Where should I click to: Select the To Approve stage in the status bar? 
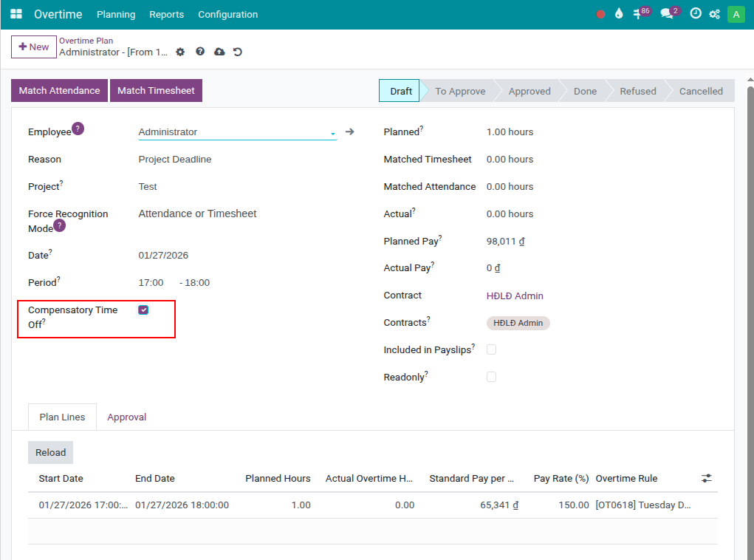[459, 90]
